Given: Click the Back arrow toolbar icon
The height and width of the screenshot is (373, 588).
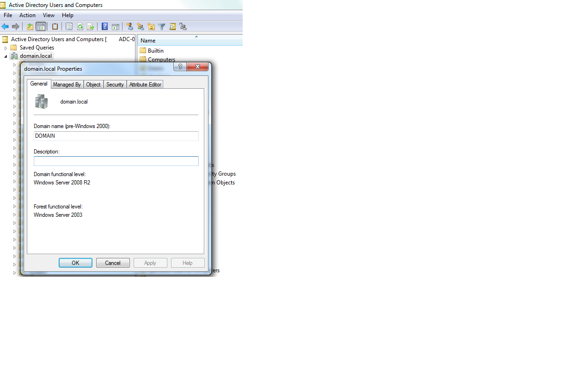Looking at the screenshot, I should [5, 27].
